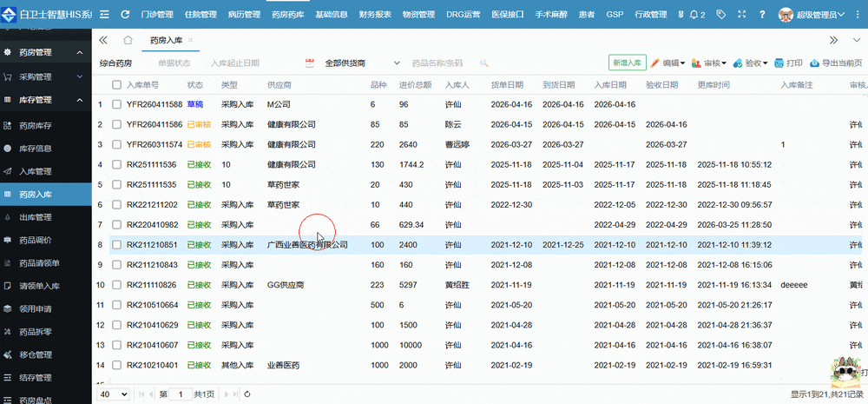Toggle fullscreen with the expand icon
Screen dimensions: 868x404
coord(740,15)
